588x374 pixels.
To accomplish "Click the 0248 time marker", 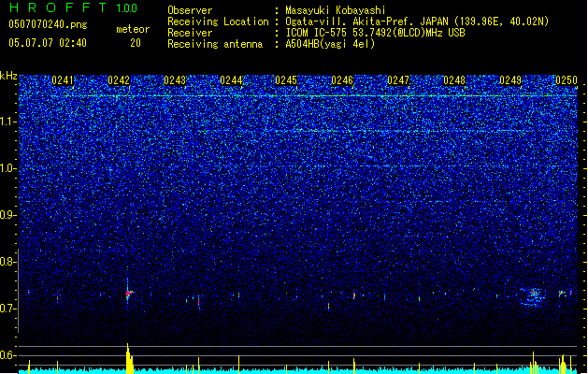I will (454, 80).
